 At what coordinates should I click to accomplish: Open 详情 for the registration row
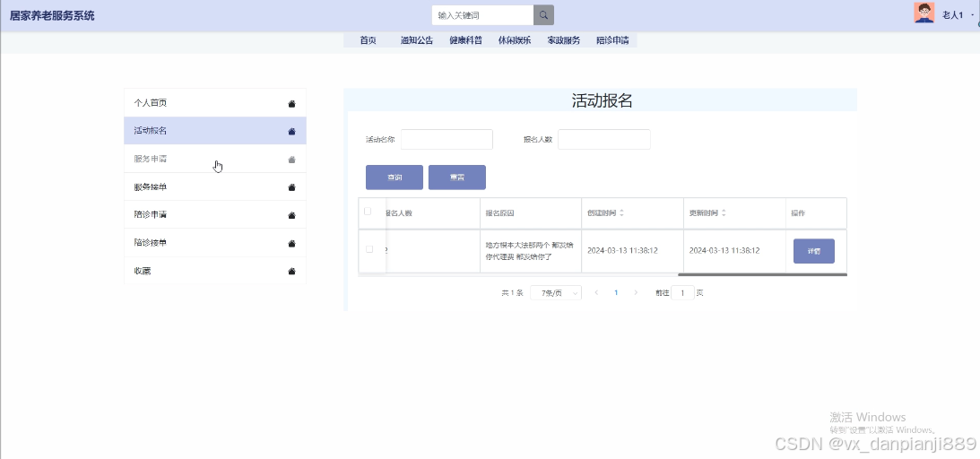point(814,251)
